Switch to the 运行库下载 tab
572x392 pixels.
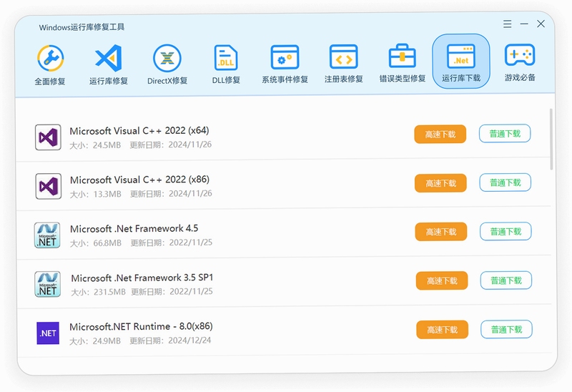point(461,62)
